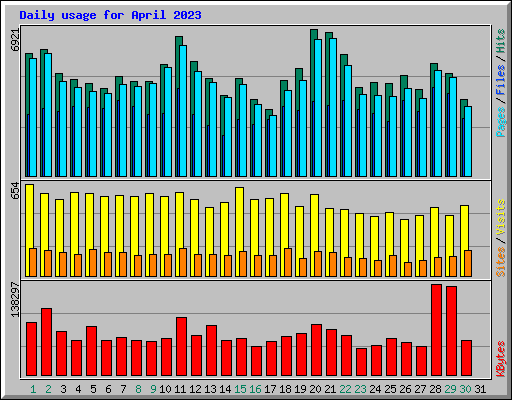Image resolution: width=512 pixels, height=400 pixels.
Task: Click day label 27 on x-axis
Action: (x=420, y=389)
